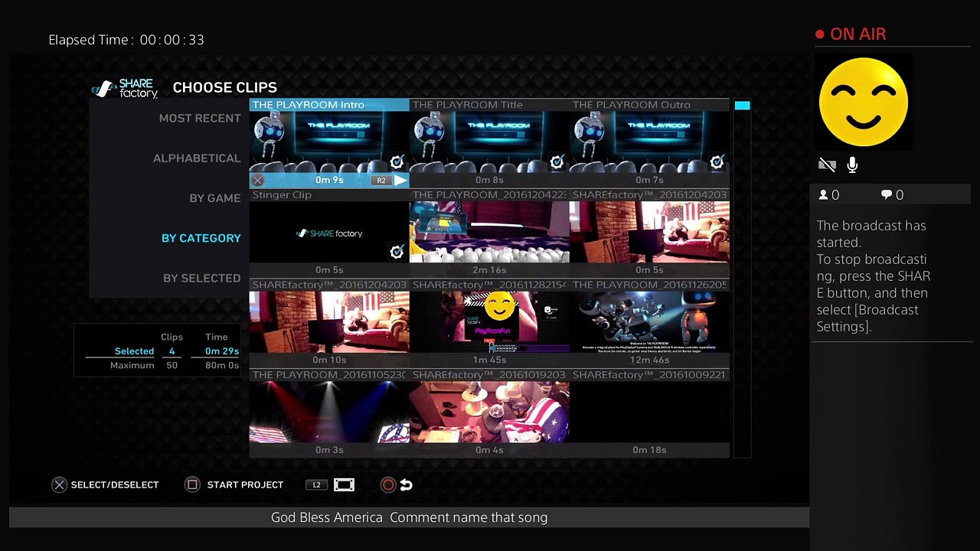Screen dimensions: 980x551
Task: Click the 0m 7s duration label
Action: (649, 181)
